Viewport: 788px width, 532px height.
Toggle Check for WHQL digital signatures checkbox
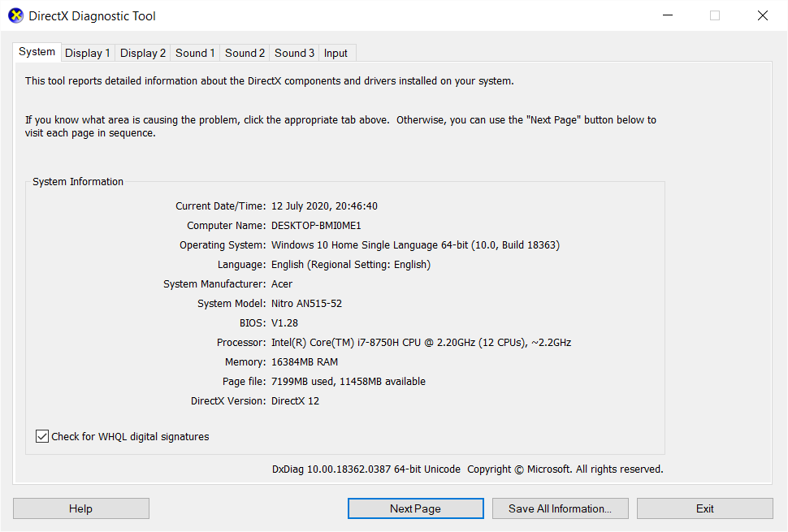pyautogui.click(x=42, y=436)
